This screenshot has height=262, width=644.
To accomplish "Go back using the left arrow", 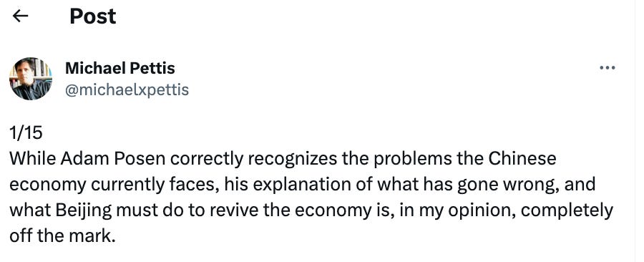I will pyautogui.click(x=20, y=16).
